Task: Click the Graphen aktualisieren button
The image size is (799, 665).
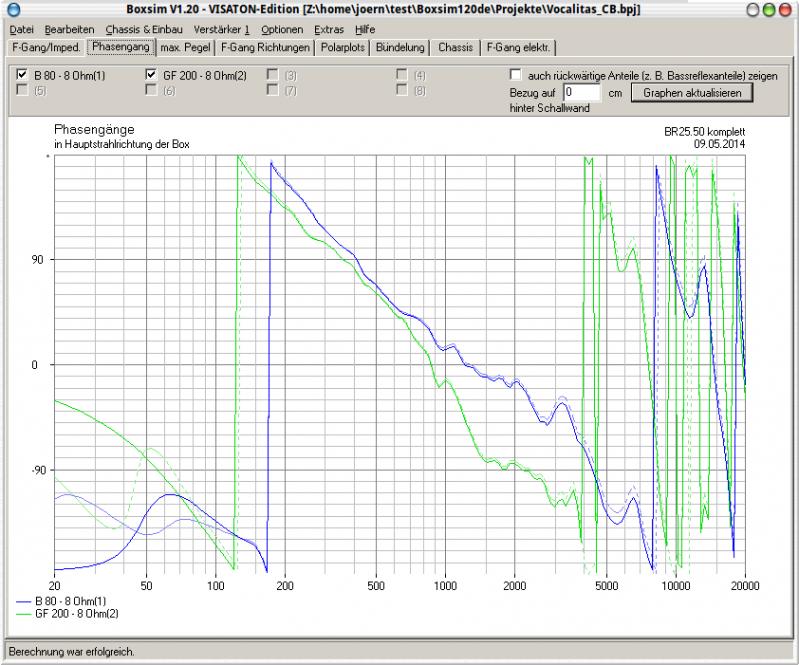Action: pos(692,92)
